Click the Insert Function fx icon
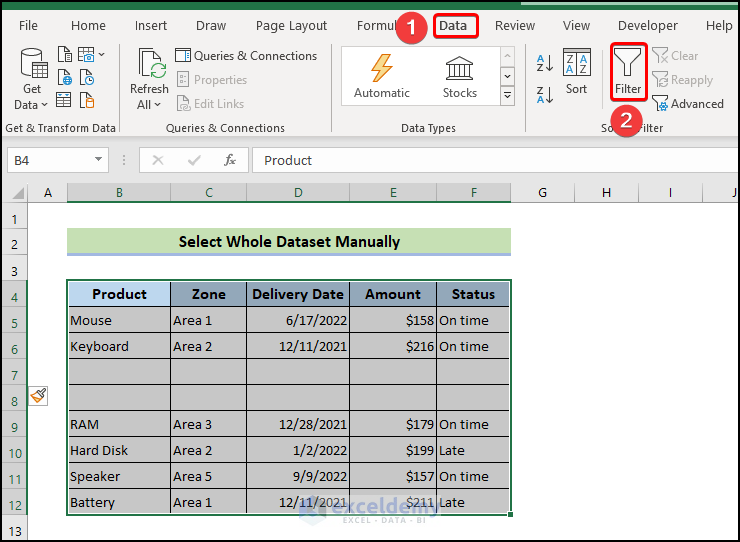Screen dimensions: 740x542 click(x=229, y=160)
